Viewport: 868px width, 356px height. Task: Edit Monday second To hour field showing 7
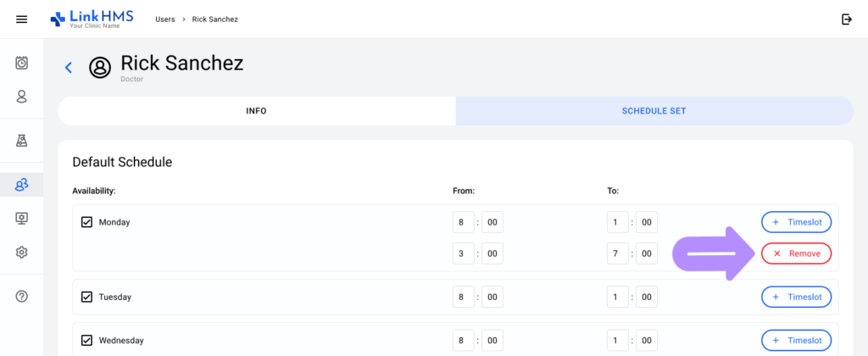point(618,253)
